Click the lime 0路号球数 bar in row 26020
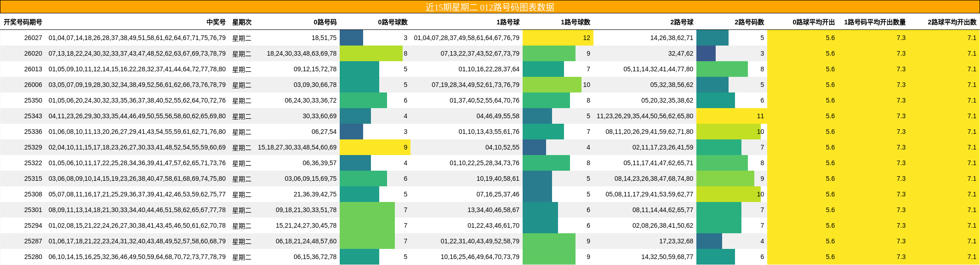The width and height of the screenshot is (980, 265). click(371, 53)
